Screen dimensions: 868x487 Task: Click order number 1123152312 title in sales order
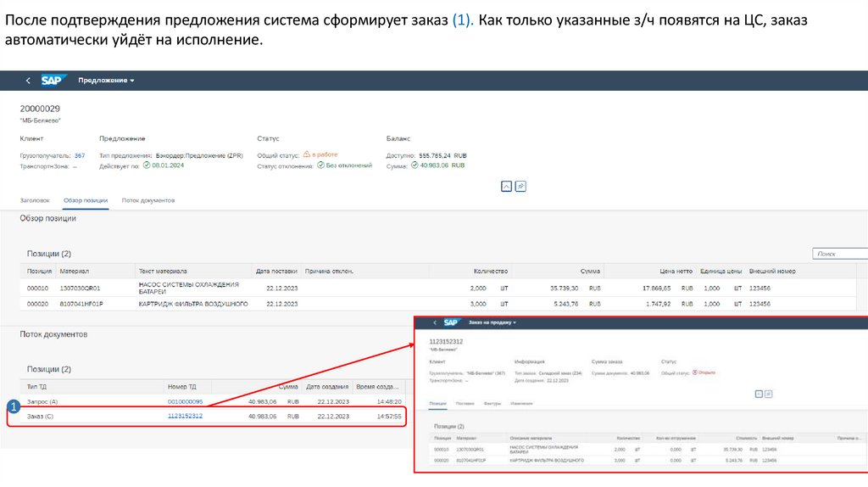coord(446,342)
